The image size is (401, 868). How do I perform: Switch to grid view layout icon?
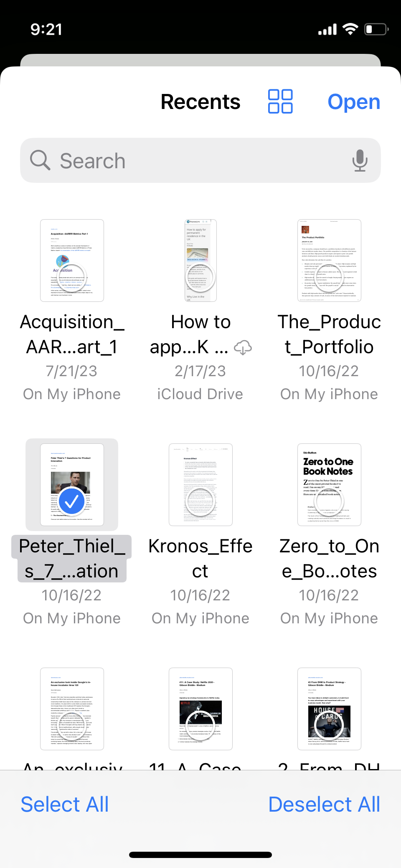tap(280, 101)
